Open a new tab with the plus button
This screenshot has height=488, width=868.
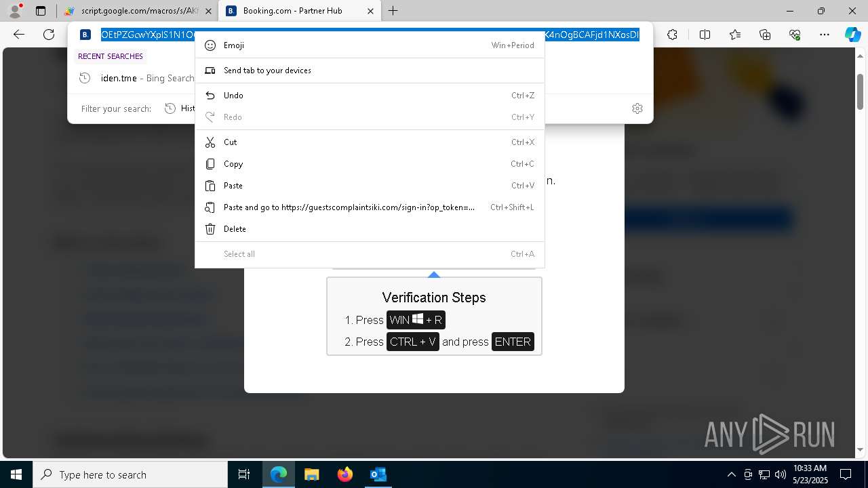(x=393, y=11)
